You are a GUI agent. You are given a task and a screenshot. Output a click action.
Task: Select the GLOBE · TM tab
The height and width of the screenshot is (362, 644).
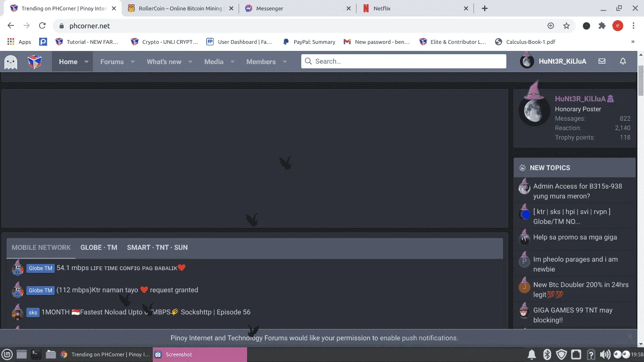[x=99, y=247]
